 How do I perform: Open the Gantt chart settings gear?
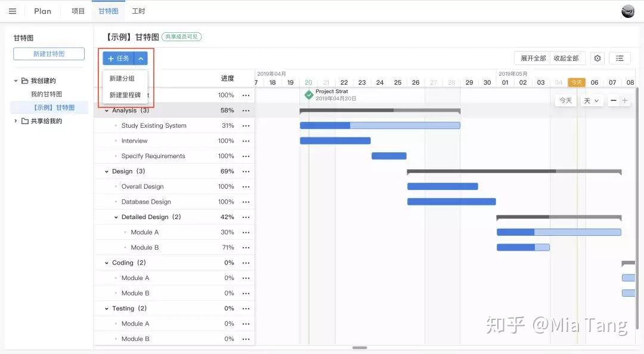coord(597,58)
